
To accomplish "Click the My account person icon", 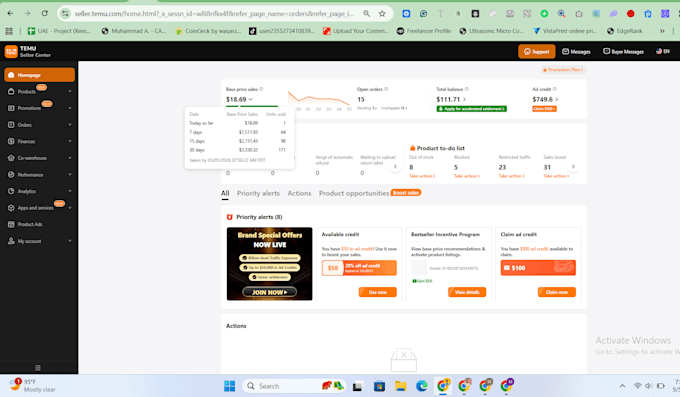I will point(11,241).
